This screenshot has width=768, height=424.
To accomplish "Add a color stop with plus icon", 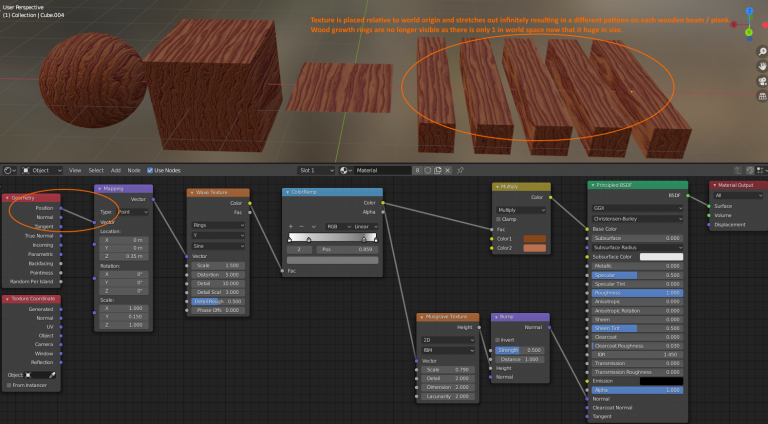I will (x=291, y=226).
